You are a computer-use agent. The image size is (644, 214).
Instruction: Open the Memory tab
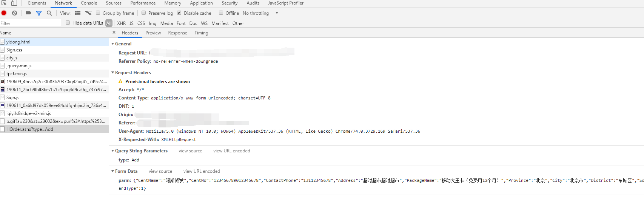(173, 3)
